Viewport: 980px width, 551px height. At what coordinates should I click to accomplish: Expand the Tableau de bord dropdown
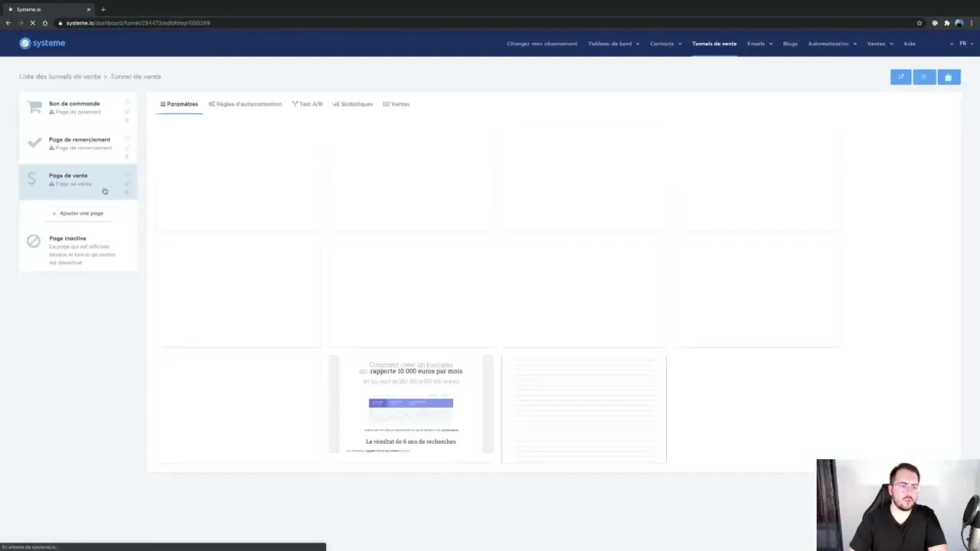613,44
